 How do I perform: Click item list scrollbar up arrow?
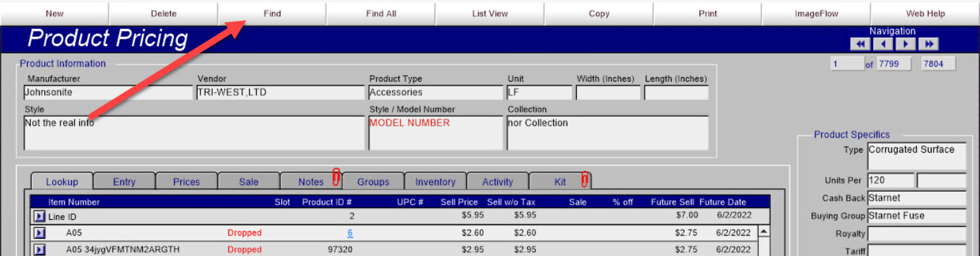(x=764, y=232)
